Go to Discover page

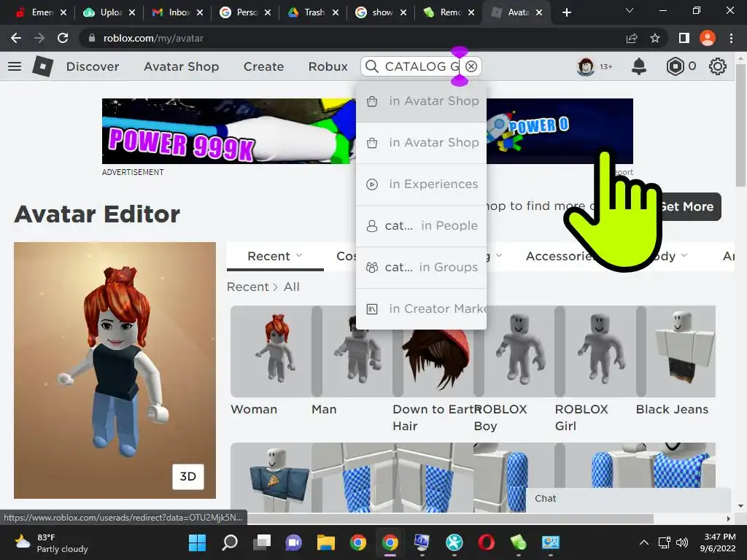pyautogui.click(x=93, y=66)
